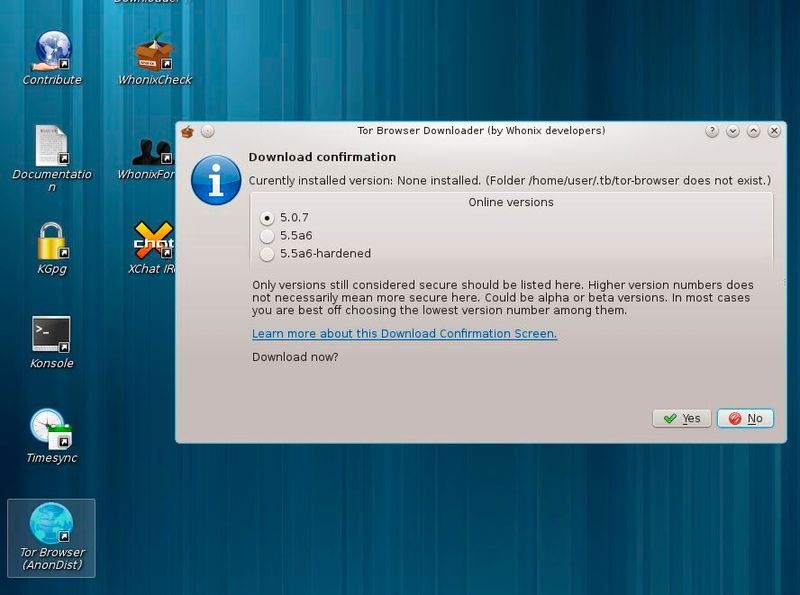Select version 5.0.7 radio button
The image size is (800, 595).
[x=267, y=218]
